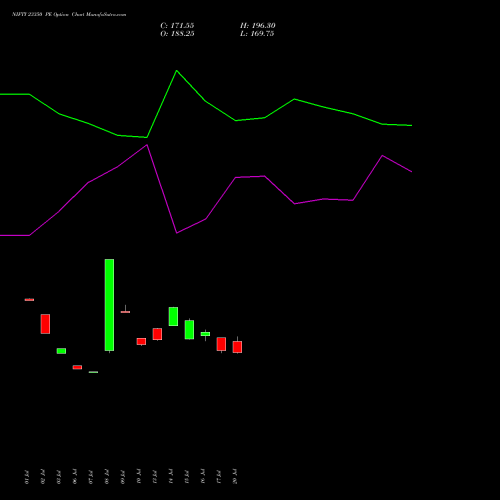500x500 pixels.
Task: Click the '14 Jul' date axis label
Action: tap(171, 477)
